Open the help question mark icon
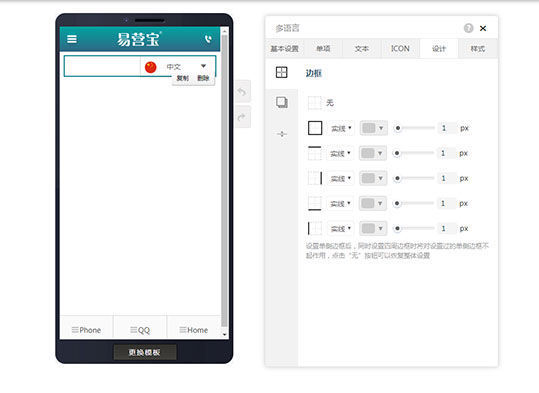This screenshot has width=539, height=393. (x=468, y=28)
